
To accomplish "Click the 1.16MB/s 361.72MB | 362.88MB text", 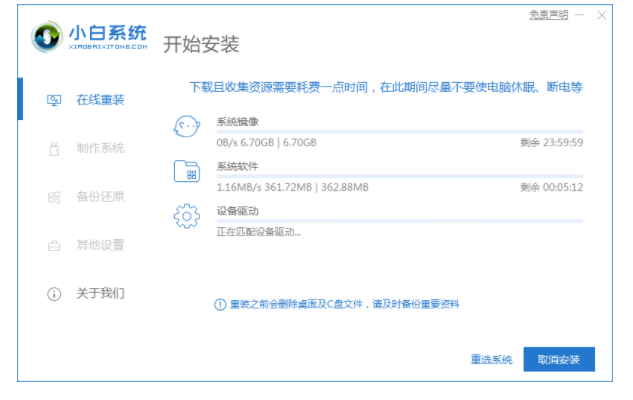I will (x=292, y=187).
